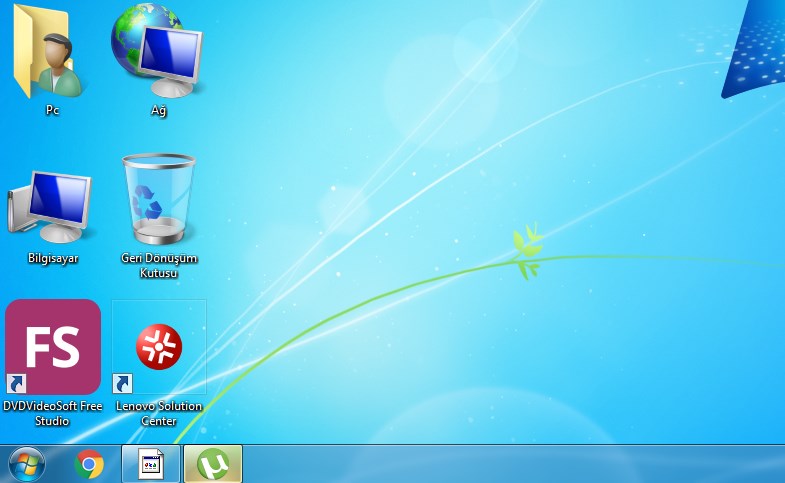Open Google Chrome from the taskbar
Screen dimensions: 785x483
coord(89,464)
